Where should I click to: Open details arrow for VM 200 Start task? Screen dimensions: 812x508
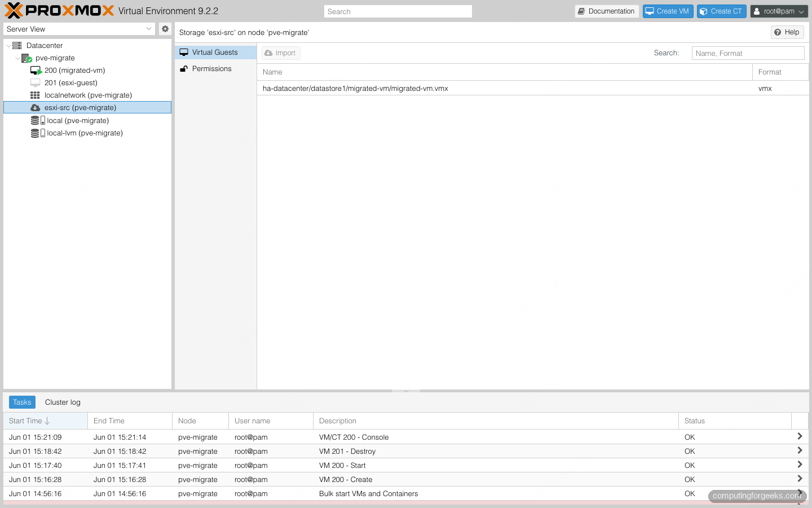800,465
